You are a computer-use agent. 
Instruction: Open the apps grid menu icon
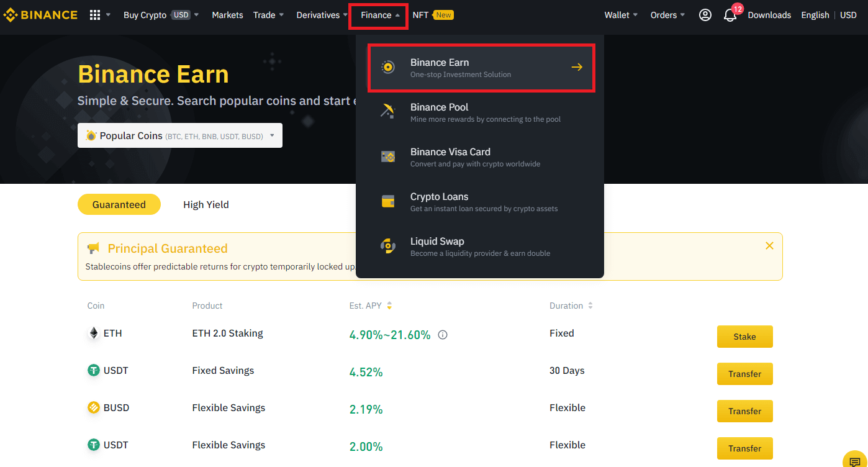tap(95, 15)
